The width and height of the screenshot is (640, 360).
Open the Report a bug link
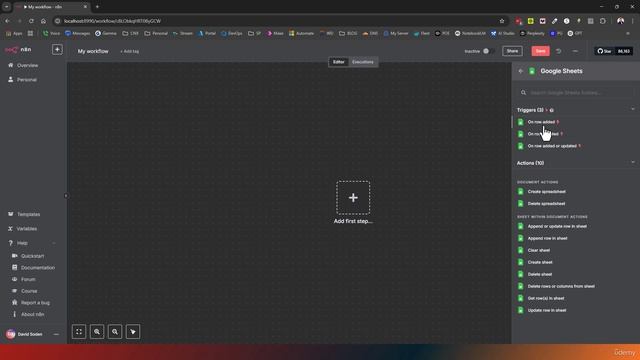tap(31, 303)
